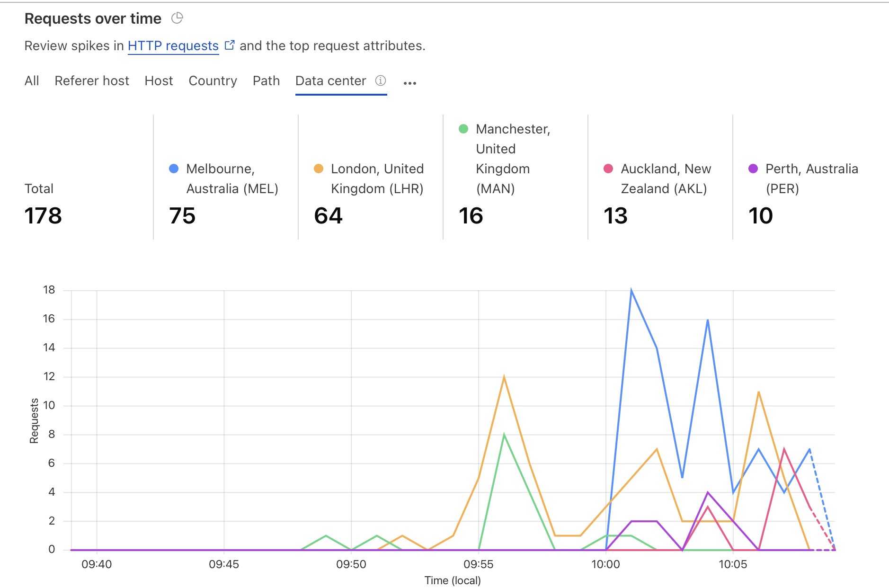This screenshot has width=889, height=588.
Task: Click the Melbourne peak at 18 requests
Action: tap(631, 290)
